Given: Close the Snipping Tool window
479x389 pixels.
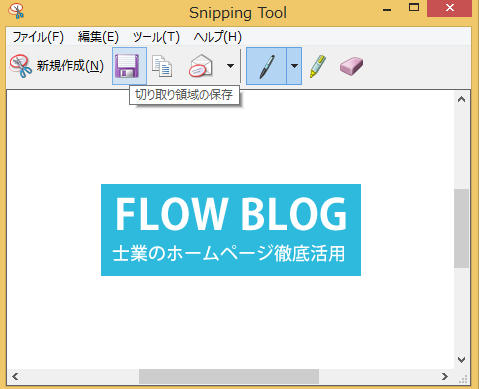Looking at the screenshot, I should coord(449,8).
